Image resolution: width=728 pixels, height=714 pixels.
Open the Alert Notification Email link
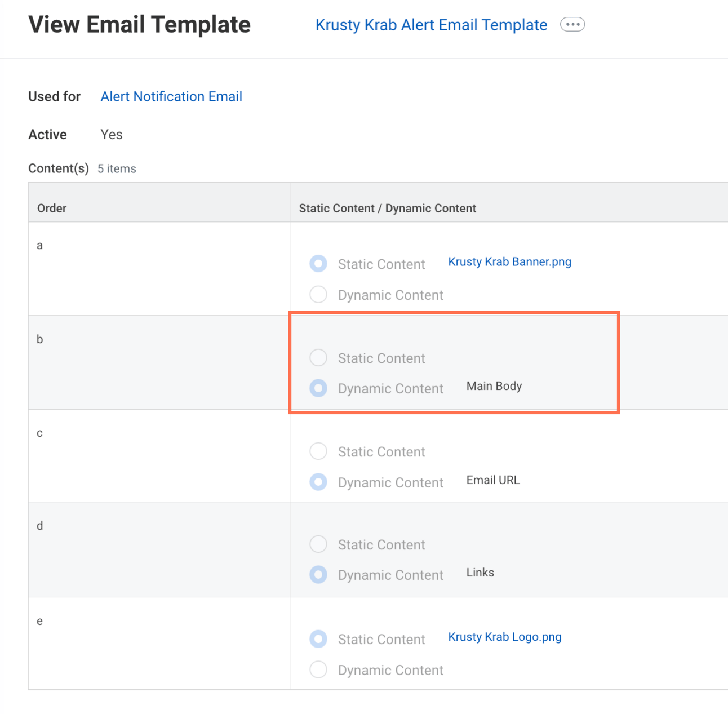(x=171, y=97)
